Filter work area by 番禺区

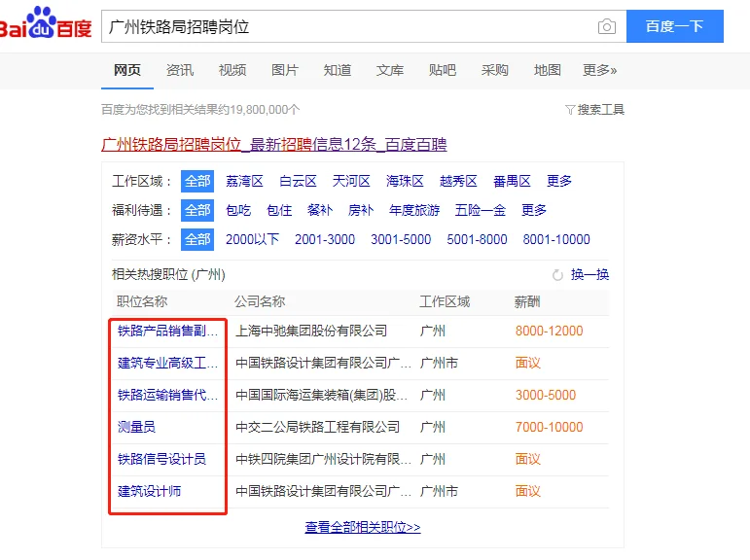(x=513, y=181)
